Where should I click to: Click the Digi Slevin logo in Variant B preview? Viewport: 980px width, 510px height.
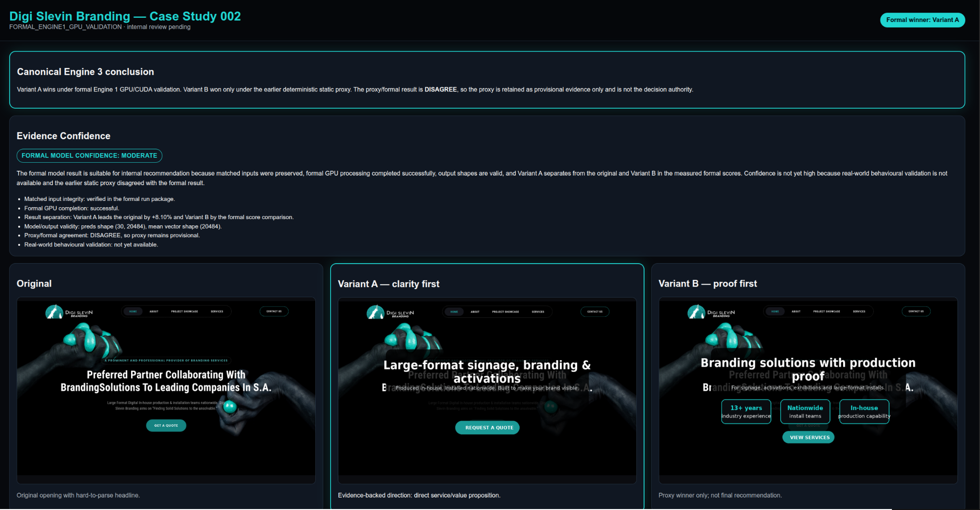pos(711,312)
